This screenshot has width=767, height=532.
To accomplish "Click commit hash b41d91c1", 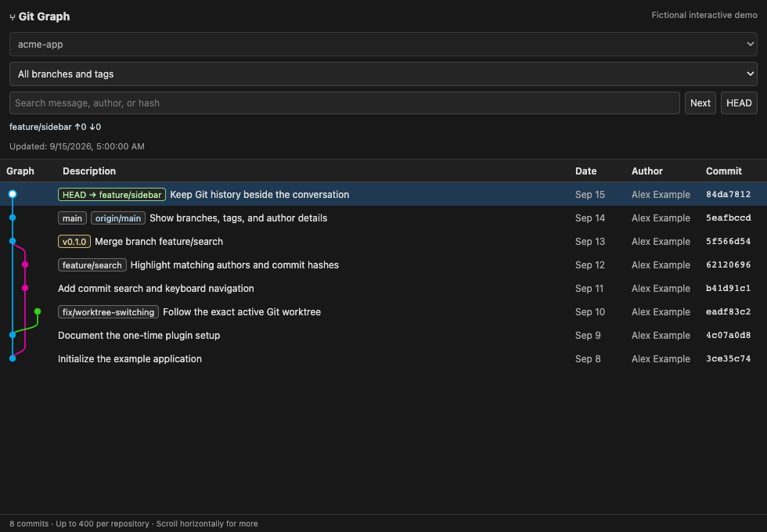I will coord(728,289).
